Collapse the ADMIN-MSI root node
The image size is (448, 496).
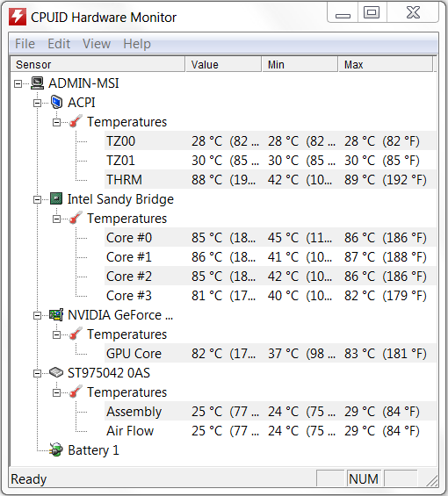pyautogui.click(x=18, y=83)
